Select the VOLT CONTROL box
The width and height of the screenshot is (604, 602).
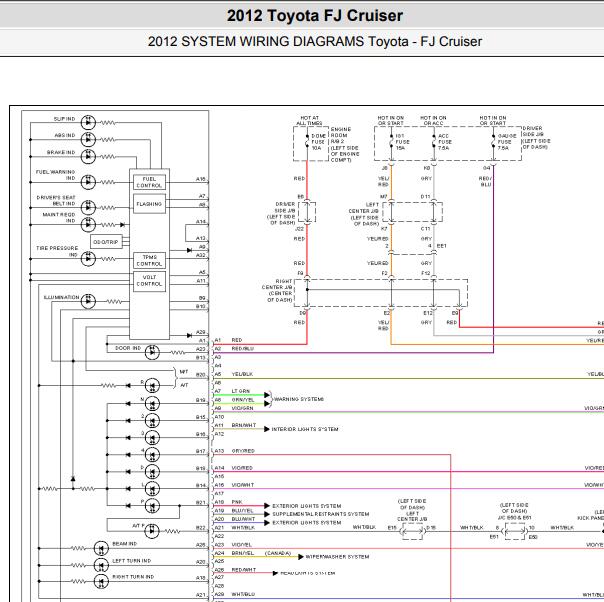149,281
